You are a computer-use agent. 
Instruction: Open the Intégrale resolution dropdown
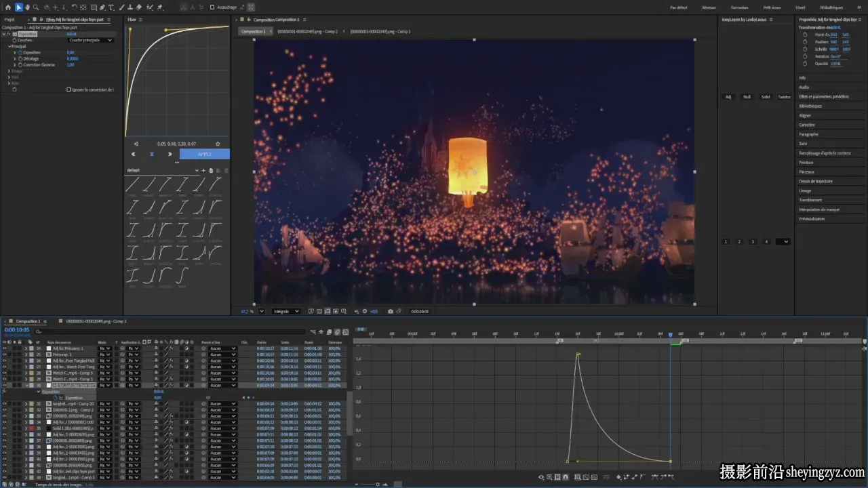[285, 312]
